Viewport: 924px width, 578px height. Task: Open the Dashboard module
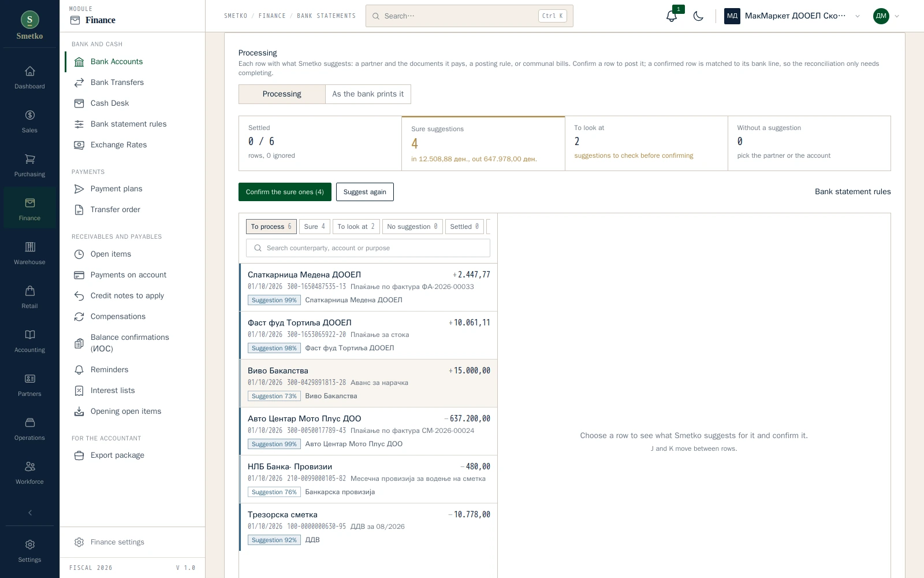point(29,77)
